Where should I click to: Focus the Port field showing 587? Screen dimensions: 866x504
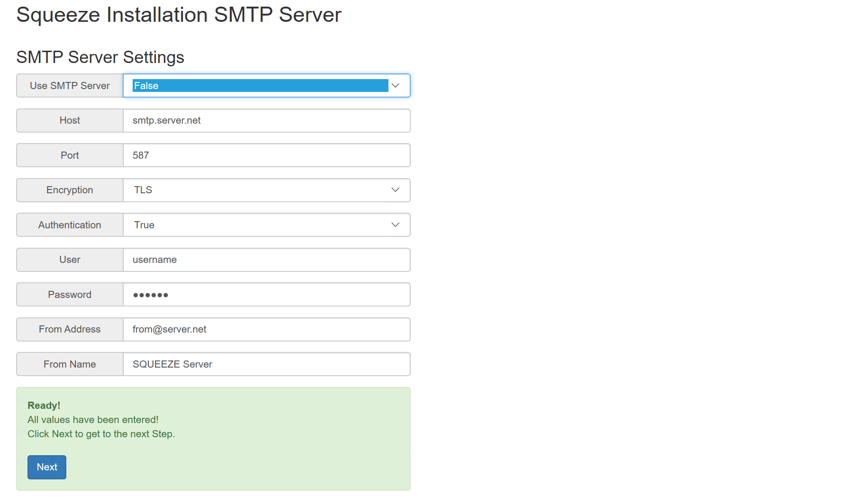pyautogui.click(x=266, y=155)
